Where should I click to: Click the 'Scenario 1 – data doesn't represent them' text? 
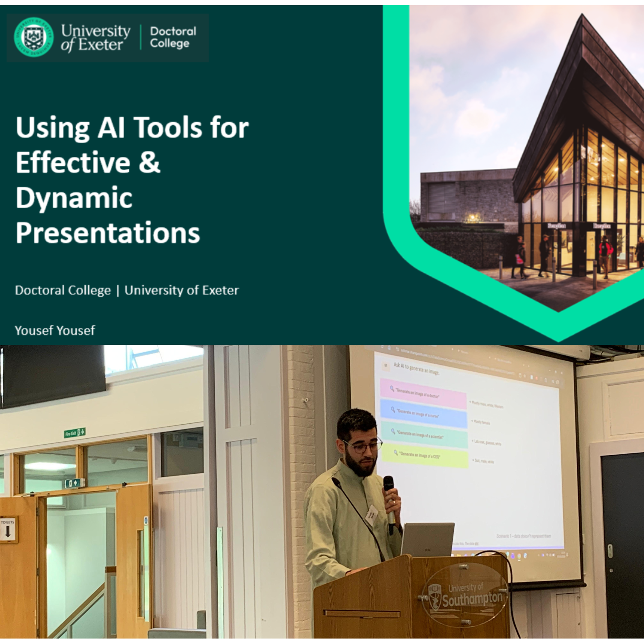click(523, 536)
